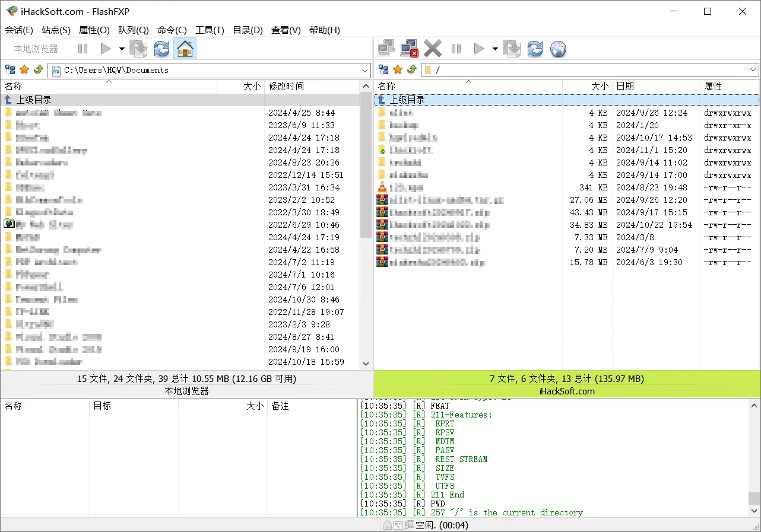The image size is (761, 532).
Task: Open remote bookmarks with the star icon
Action: click(398, 70)
